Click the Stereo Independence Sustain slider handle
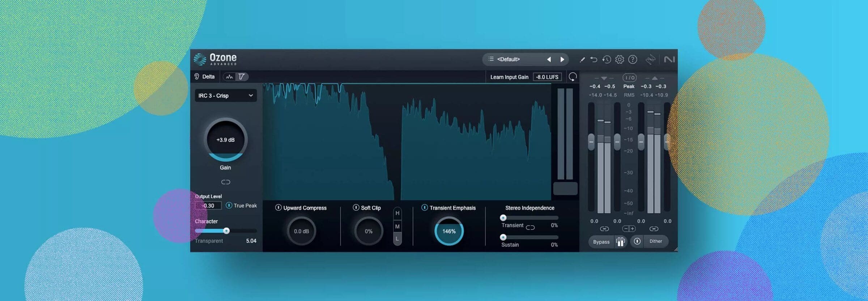Image resolution: width=868 pixels, height=301 pixels. click(503, 237)
